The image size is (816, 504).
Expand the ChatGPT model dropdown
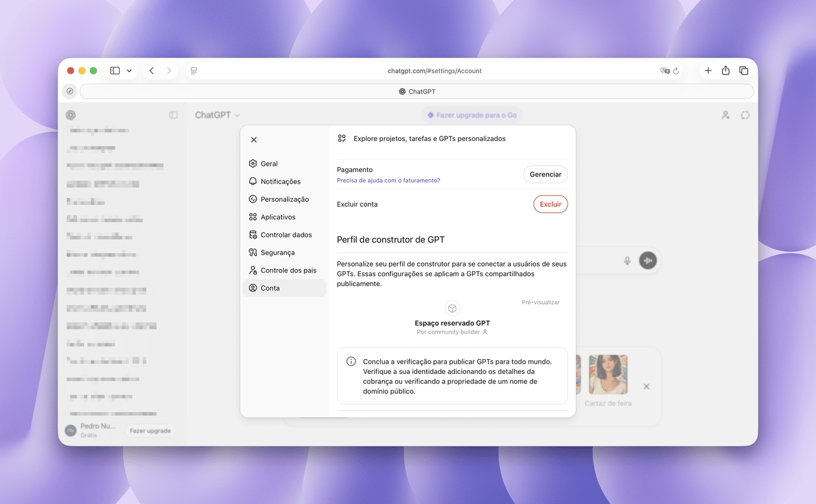click(218, 115)
